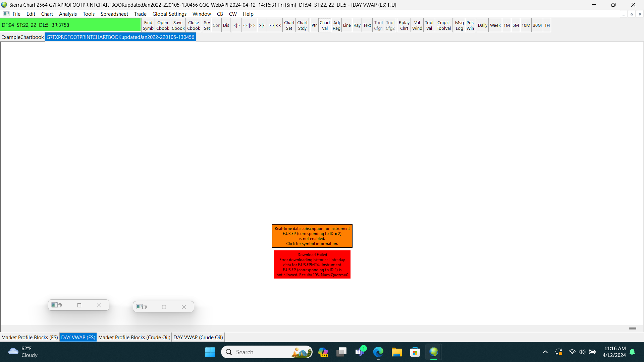Switch chart to 5M timeframe
The height and width of the screenshot is (362, 644).
[x=516, y=25]
